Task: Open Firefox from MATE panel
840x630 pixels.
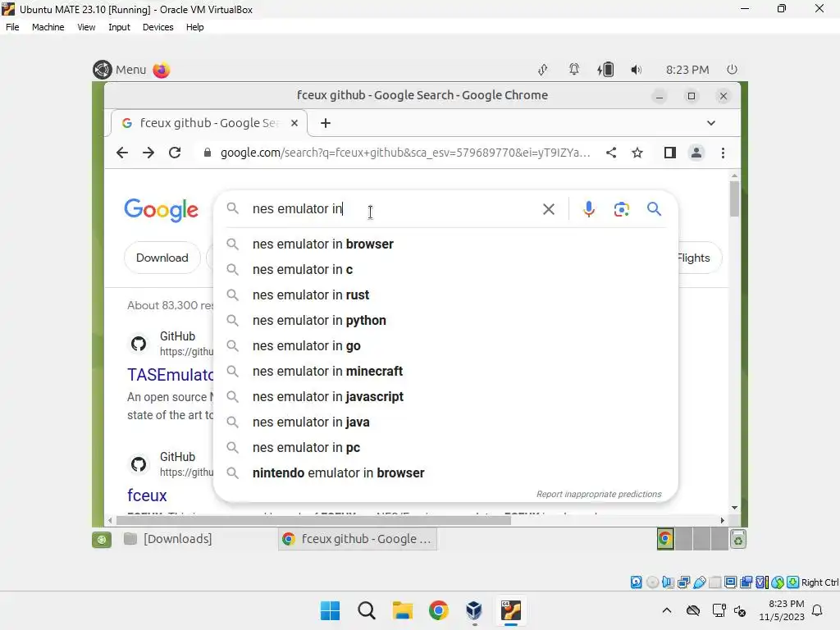Action: 162,70
